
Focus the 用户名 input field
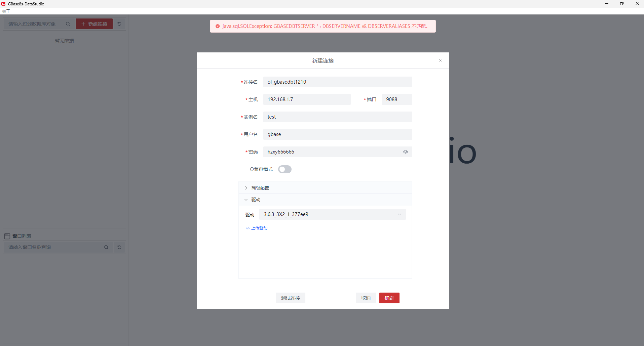click(338, 134)
